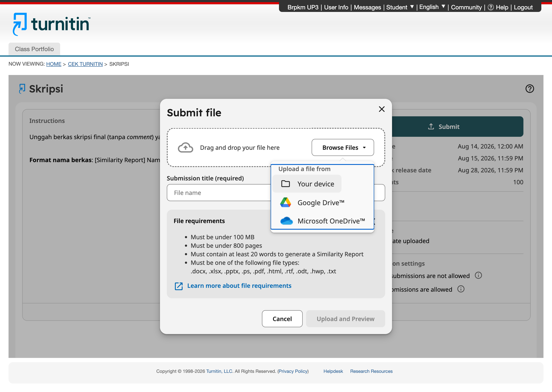Click the upload arrow icon on Submit

431,126
